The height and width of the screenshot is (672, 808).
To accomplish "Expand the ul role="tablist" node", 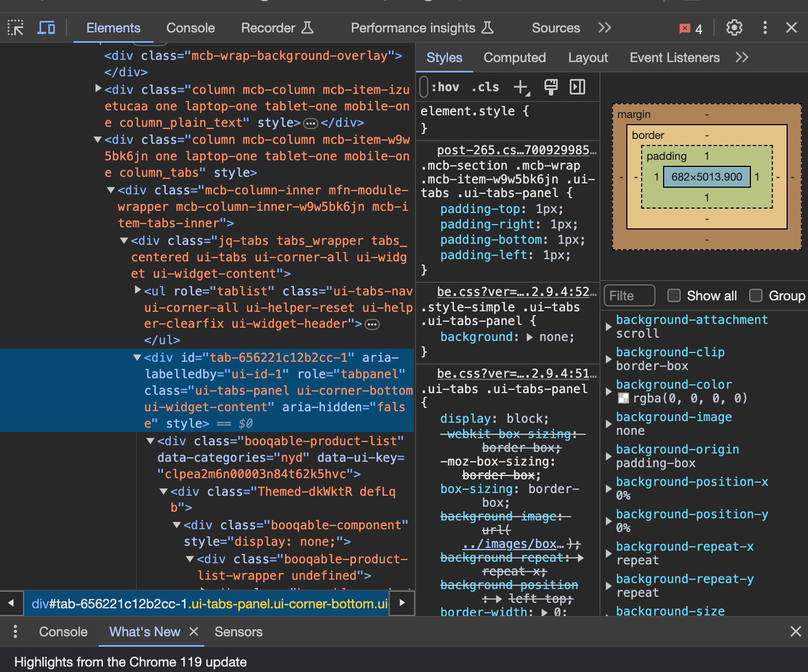I will (138, 290).
